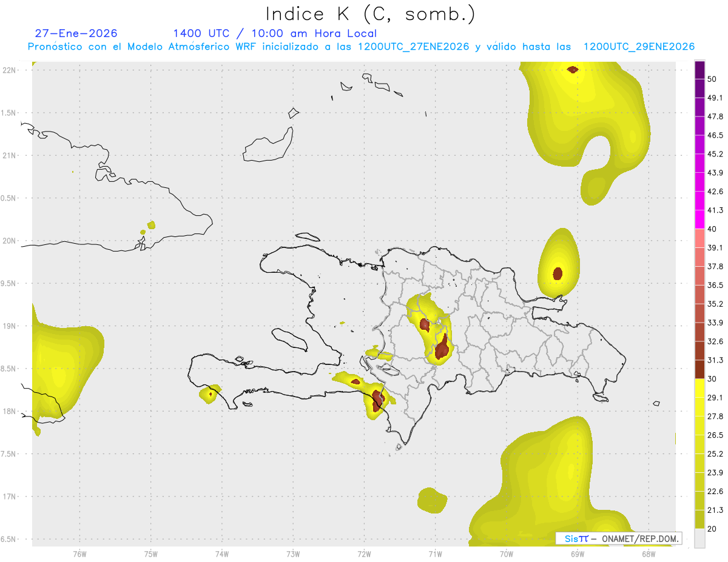Click the colorbar value 41.3
The image size is (728, 562).
715,210
